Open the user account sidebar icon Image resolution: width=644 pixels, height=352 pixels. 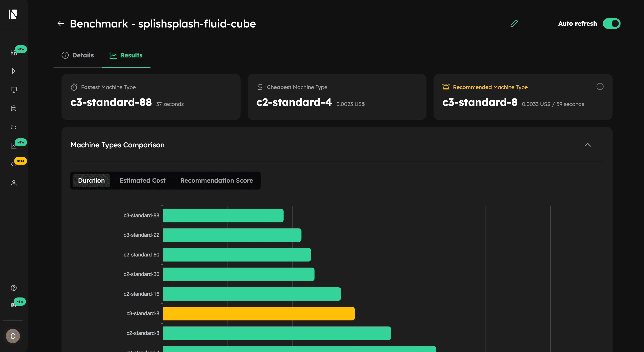click(13, 183)
